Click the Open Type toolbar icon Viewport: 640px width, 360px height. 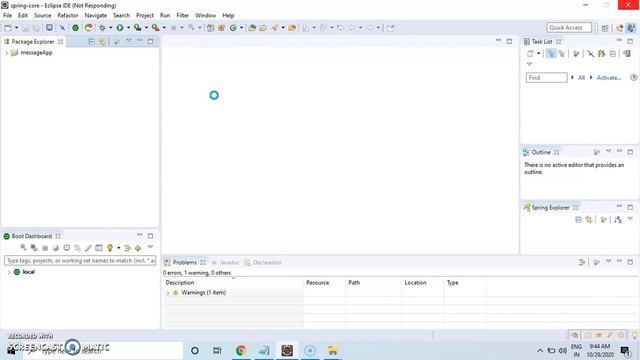252,28
